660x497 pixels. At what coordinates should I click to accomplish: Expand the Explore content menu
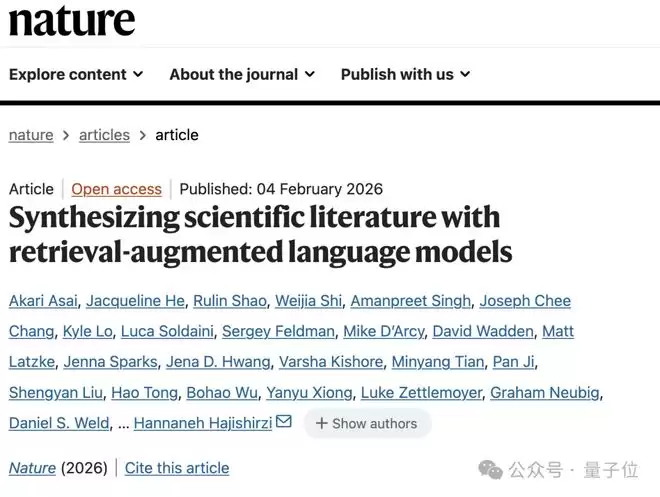[x=76, y=74]
